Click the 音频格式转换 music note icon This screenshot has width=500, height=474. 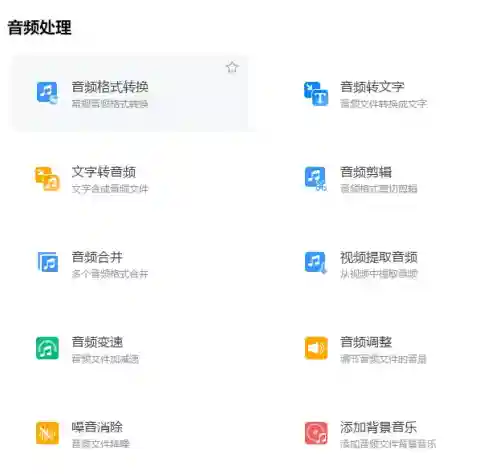pyautogui.click(x=47, y=93)
